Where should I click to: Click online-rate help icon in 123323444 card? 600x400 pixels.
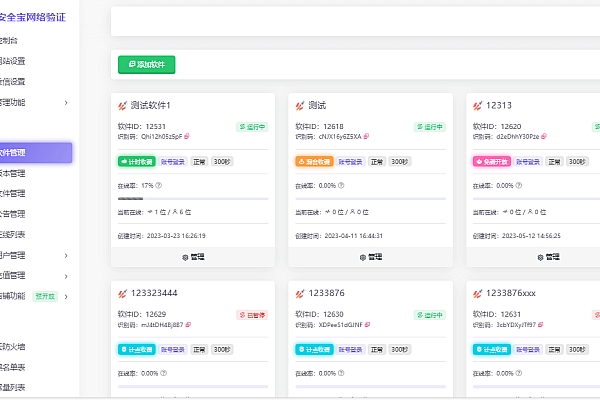tap(163, 373)
